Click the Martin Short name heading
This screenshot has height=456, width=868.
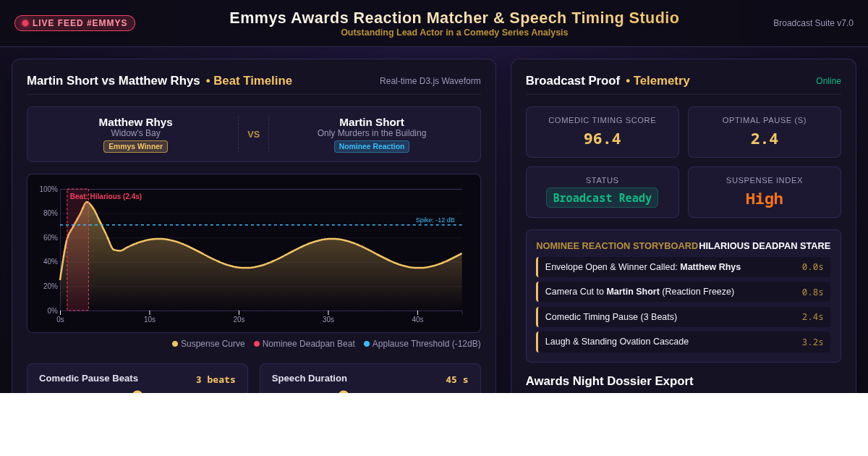coord(372,122)
